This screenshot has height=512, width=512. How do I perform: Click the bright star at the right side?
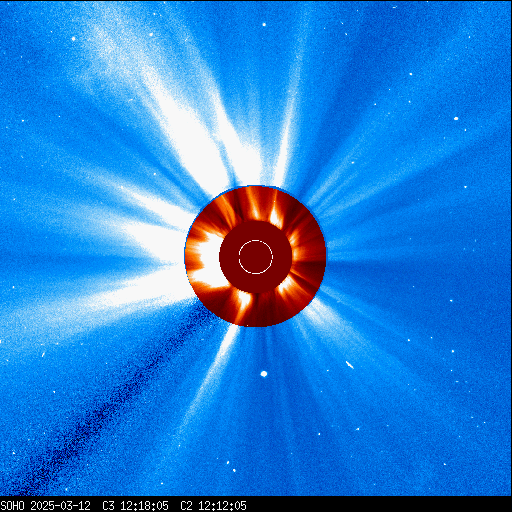[x=456, y=119]
